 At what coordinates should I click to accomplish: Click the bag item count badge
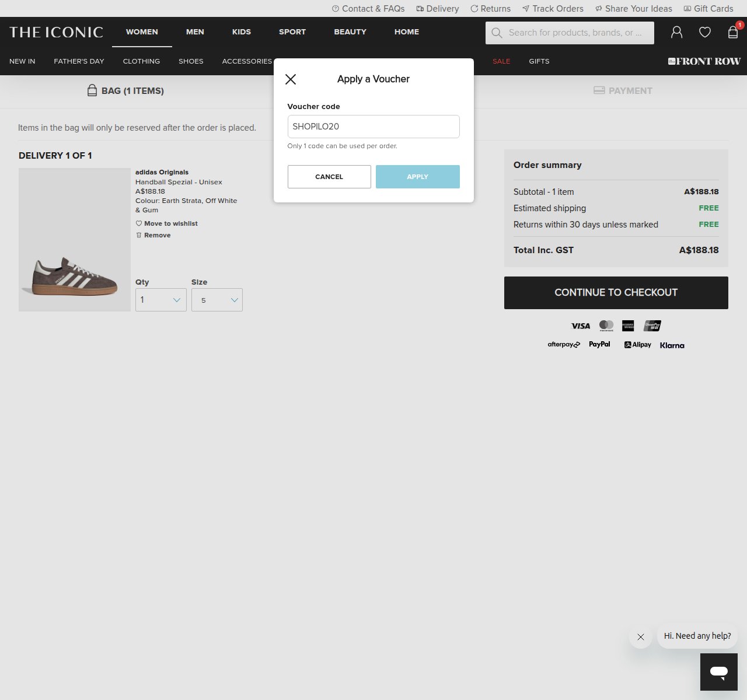pyautogui.click(x=740, y=25)
